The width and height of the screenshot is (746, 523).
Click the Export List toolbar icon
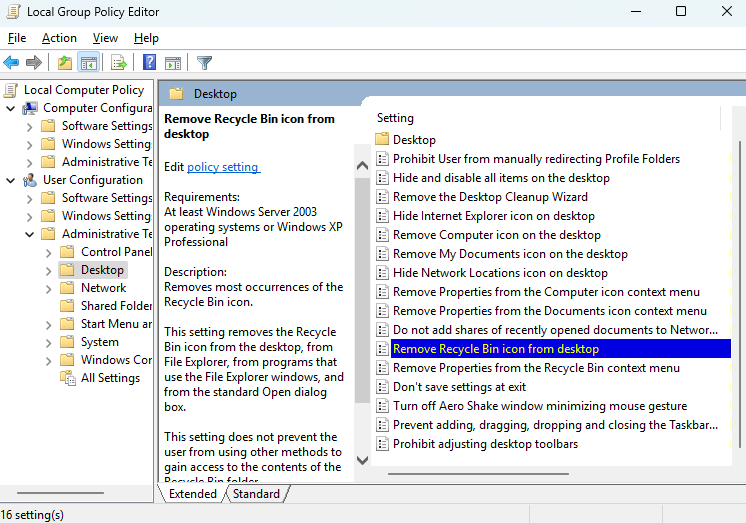[x=119, y=63]
